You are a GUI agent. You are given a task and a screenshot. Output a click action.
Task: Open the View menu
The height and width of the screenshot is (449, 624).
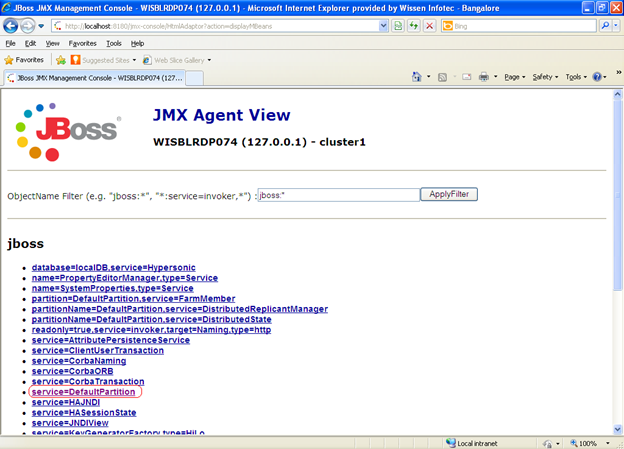[52, 43]
